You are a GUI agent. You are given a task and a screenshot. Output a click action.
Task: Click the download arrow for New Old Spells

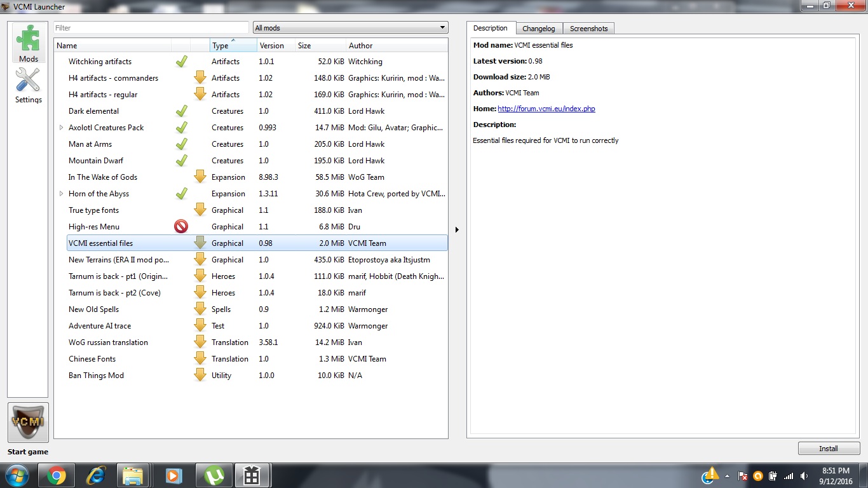[x=200, y=309]
